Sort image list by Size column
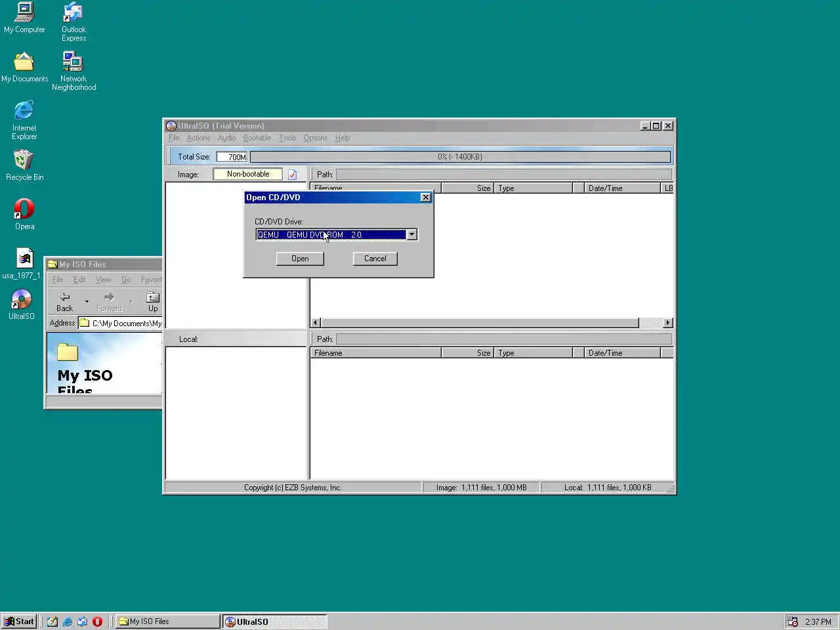The image size is (840, 630). (467, 189)
